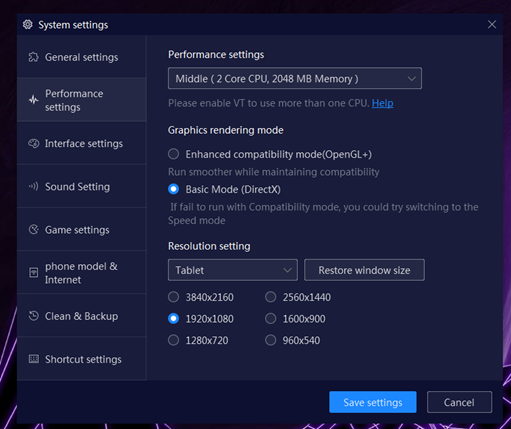
Task: Click the Tablet dropdown chevron arrow
Action: [287, 270]
